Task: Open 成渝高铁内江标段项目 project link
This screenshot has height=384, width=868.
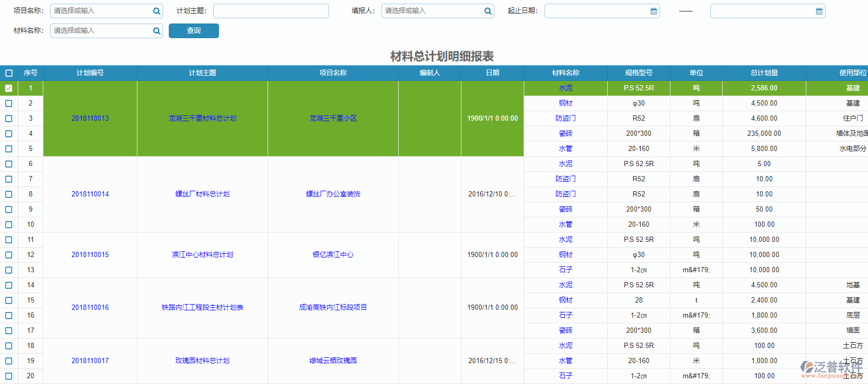Action: tap(333, 308)
